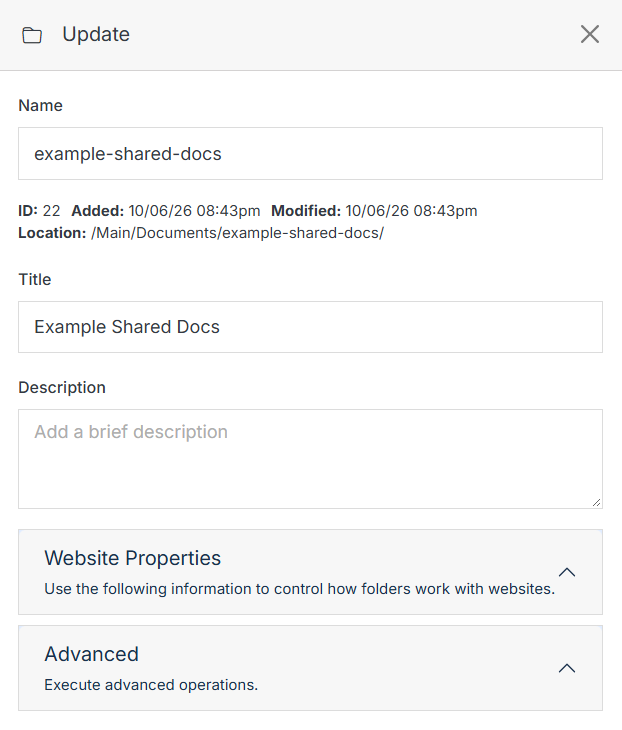Select the Website Properties heading
Viewport: 622px width, 730px height.
point(133,558)
